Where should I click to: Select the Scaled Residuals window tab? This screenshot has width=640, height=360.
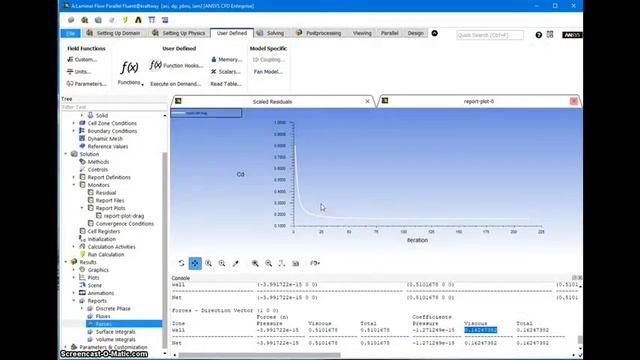[272, 102]
